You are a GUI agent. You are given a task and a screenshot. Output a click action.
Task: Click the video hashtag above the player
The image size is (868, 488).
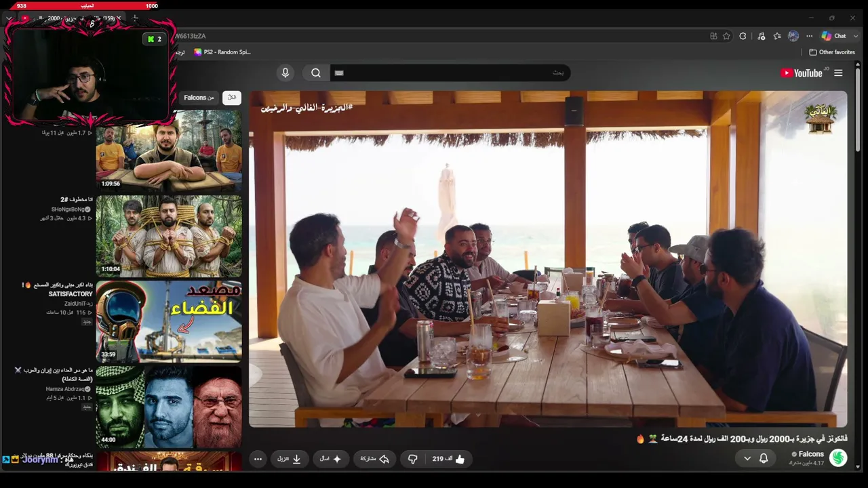coord(307,107)
